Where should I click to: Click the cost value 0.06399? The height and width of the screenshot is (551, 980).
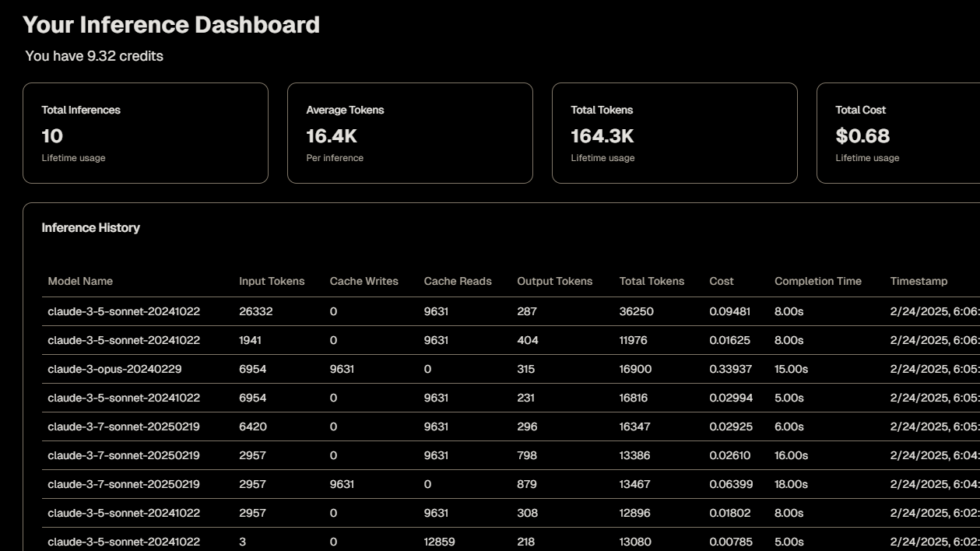point(731,484)
